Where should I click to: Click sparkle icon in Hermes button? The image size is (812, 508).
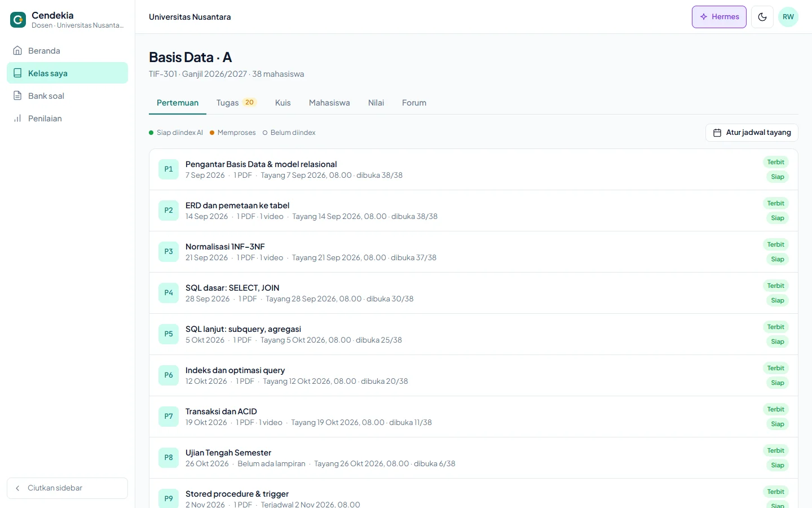[x=704, y=17]
